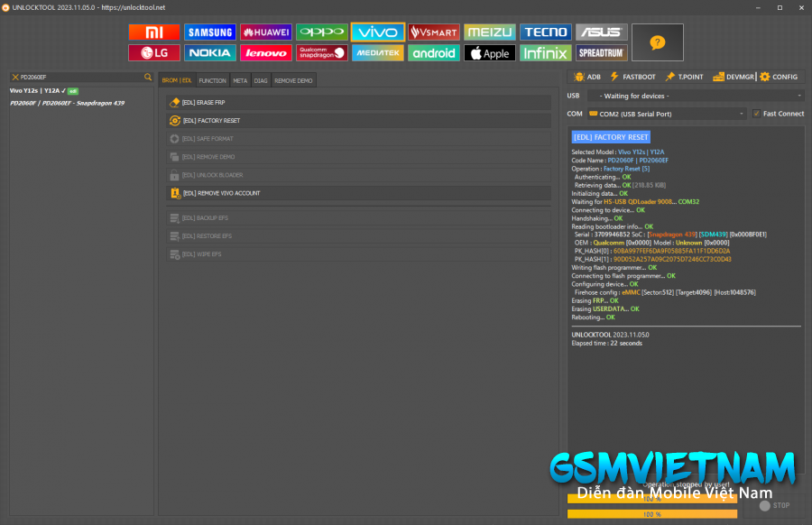This screenshot has width=812, height=525.
Task: Open the ADB tools
Action: coord(587,77)
